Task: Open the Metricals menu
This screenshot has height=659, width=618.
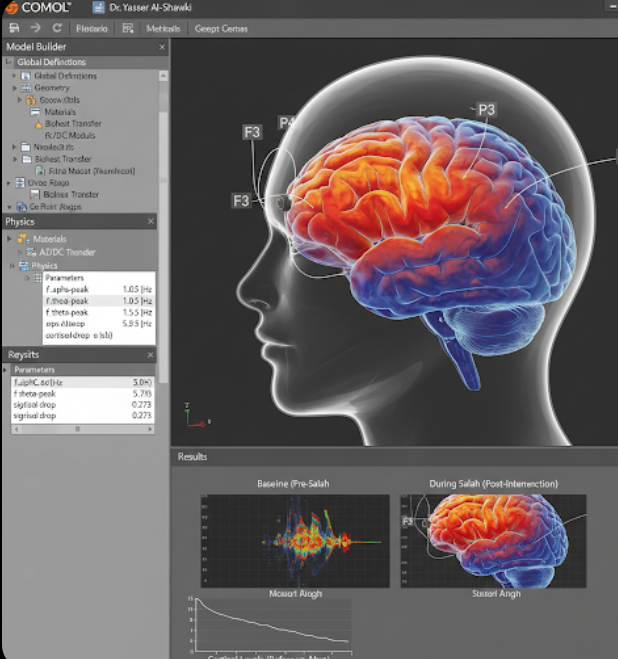Action: (x=163, y=28)
